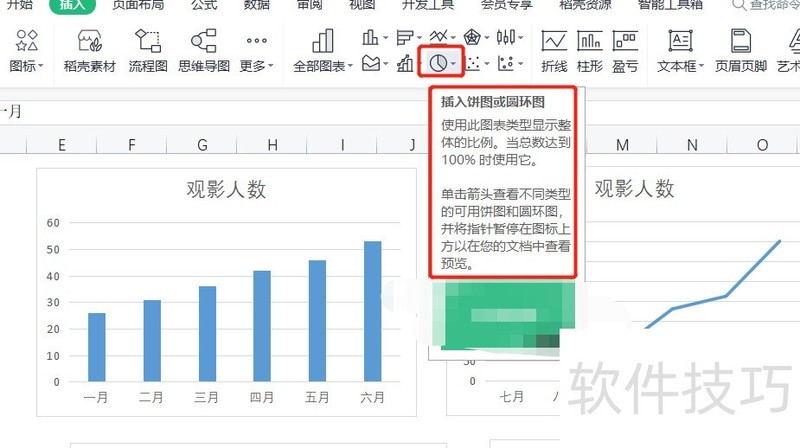
Task: Switch to the 智能工具箱 tab
Action: (x=670, y=5)
